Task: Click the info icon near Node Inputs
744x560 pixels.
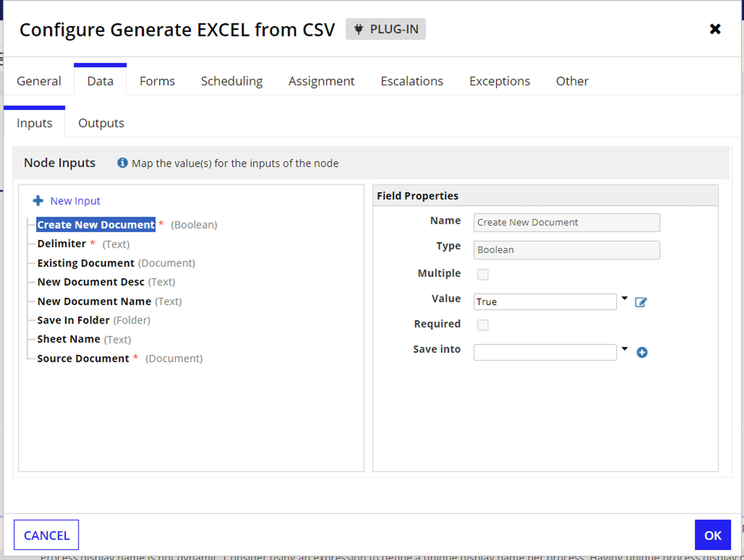Action: (x=122, y=163)
